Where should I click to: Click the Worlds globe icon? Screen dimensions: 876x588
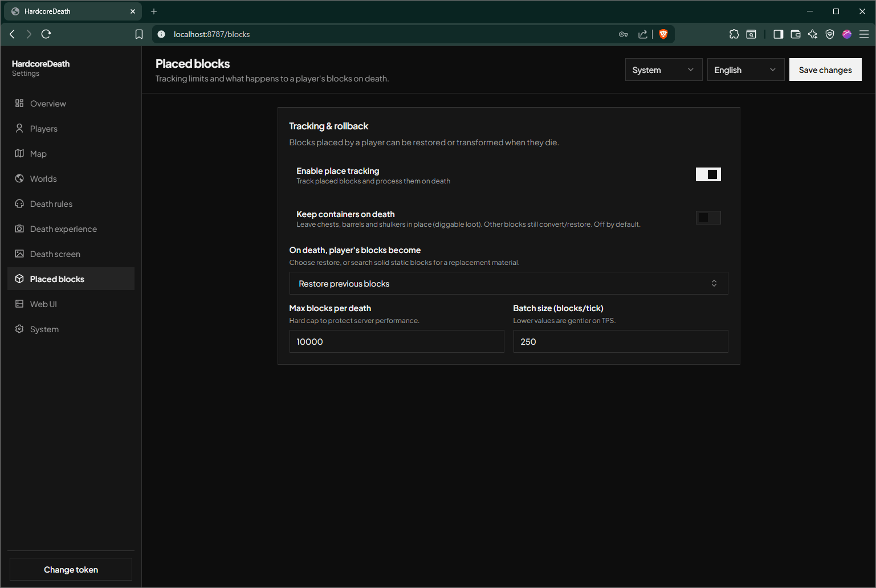pyautogui.click(x=19, y=178)
